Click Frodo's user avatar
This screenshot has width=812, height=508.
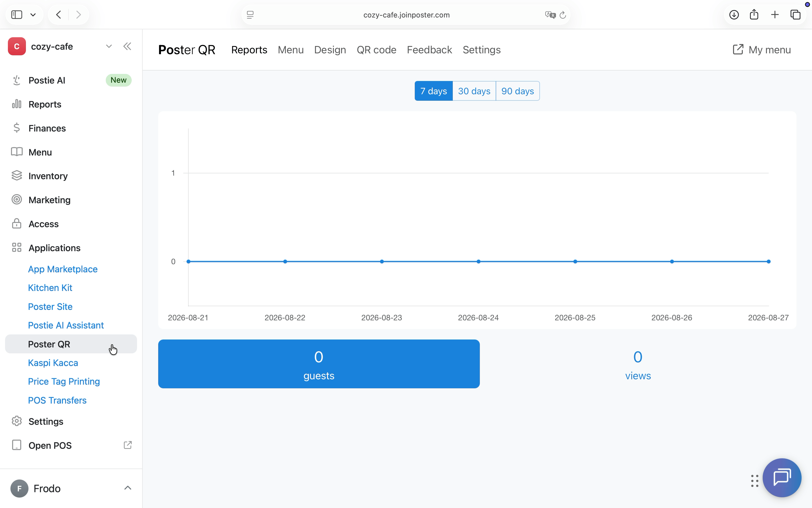pyautogui.click(x=19, y=489)
